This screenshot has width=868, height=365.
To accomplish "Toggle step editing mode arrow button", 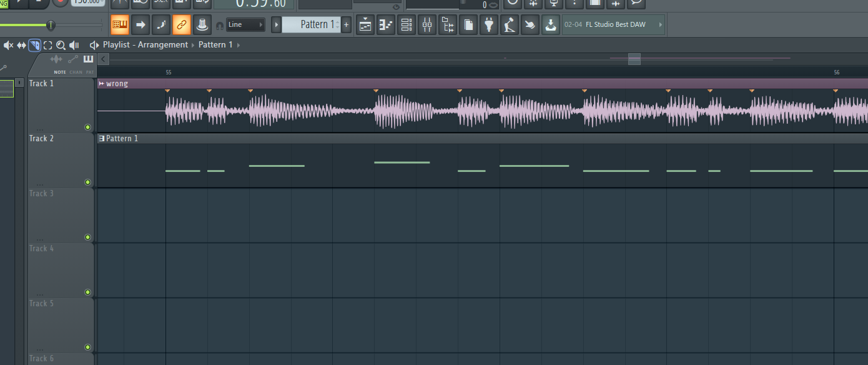I will point(141,25).
